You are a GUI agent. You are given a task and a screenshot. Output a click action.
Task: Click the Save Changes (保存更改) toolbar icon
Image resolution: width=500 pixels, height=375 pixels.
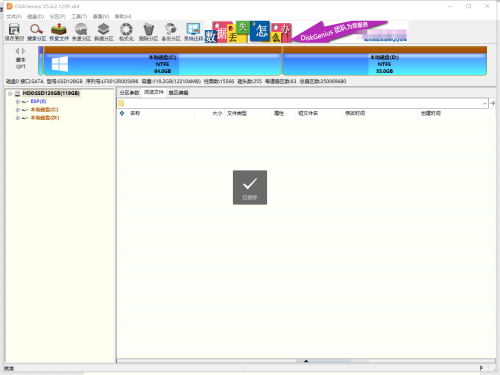click(x=14, y=32)
